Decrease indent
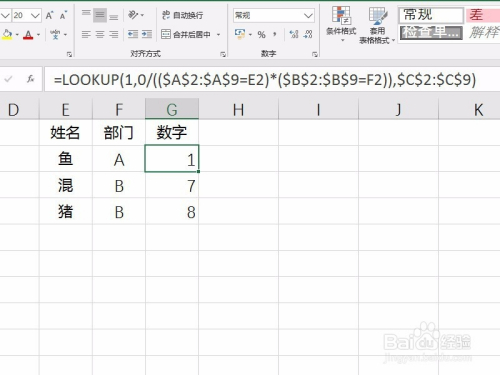The width and height of the screenshot is (500, 375). (133, 34)
